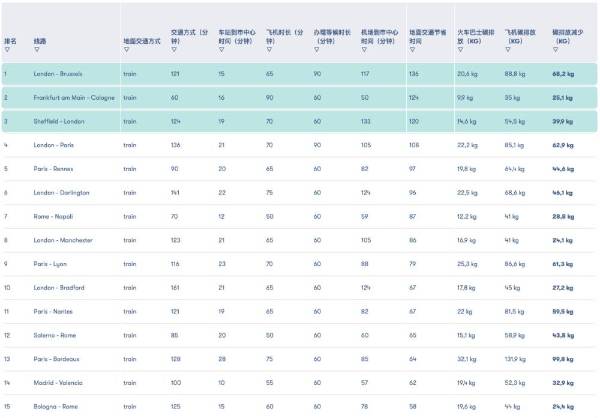Click the 排名 column header label
Screen dimensions: 600x418
coord(10,41)
